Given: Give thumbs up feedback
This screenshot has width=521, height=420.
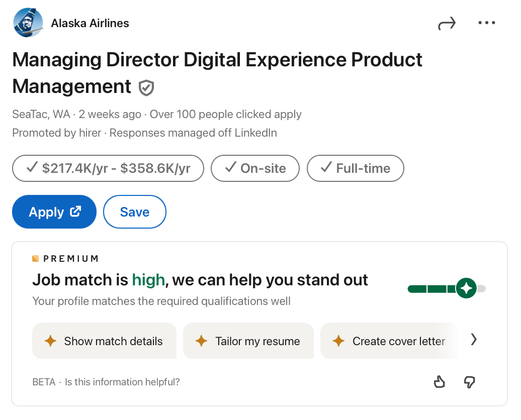Looking at the screenshot, I should [439, 382].
